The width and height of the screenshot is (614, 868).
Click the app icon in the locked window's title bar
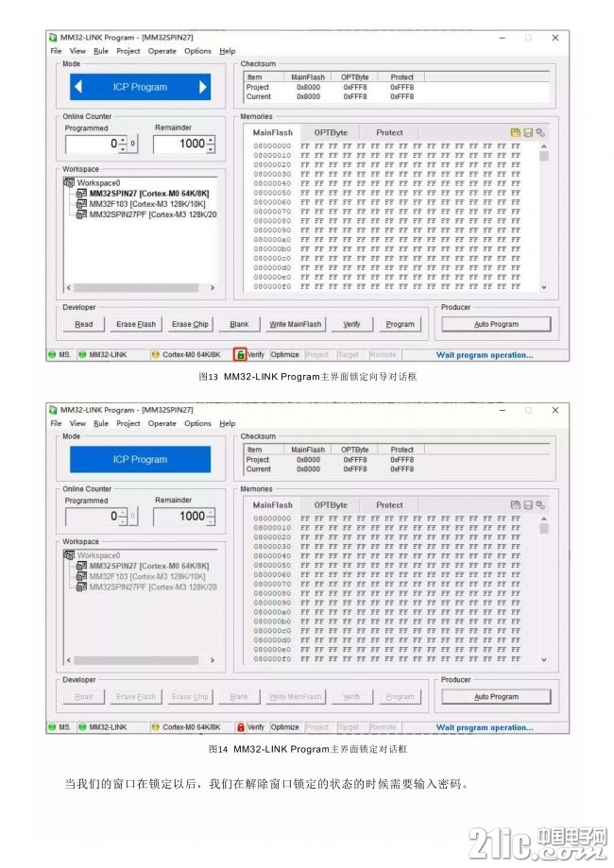[53, 410]
